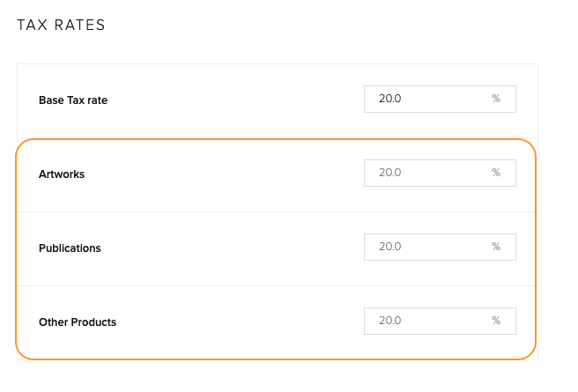Click empty space in the Base Tax rate row
578x392 pixels.
pos(238,100)
